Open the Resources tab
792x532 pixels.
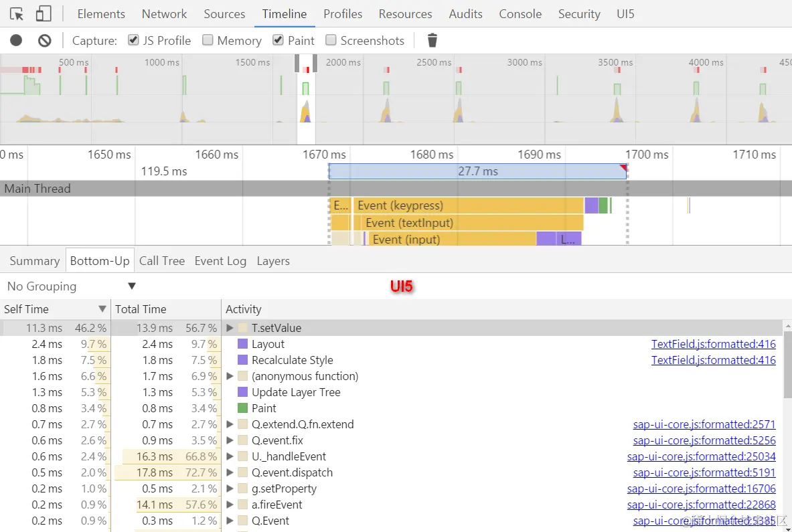[x=405, y=13]
